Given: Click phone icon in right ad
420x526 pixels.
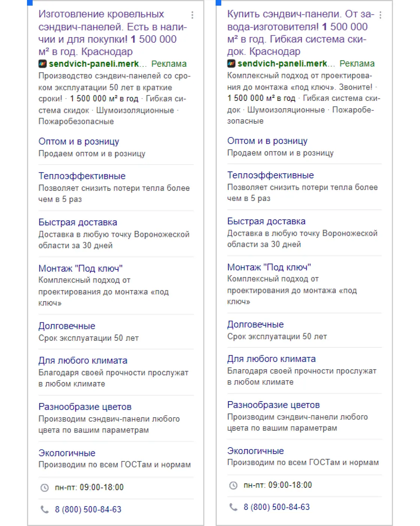Looking at the screenshot, I should tap(233, 507).
